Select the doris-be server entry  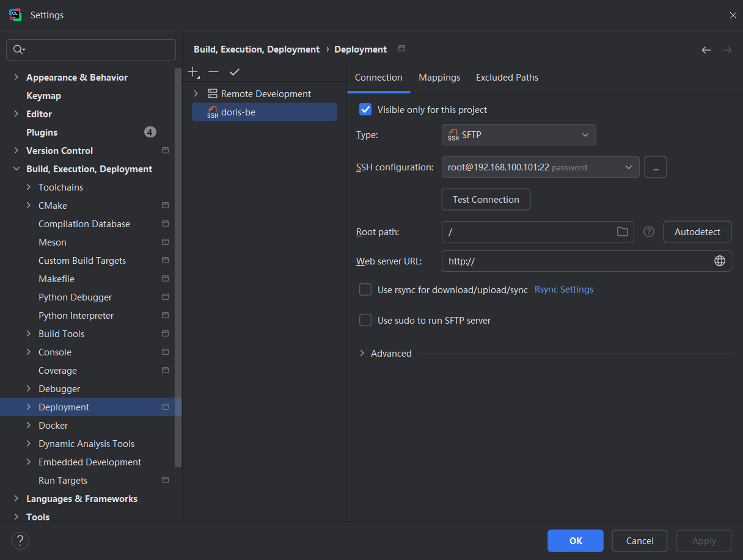tap(265, 112)
